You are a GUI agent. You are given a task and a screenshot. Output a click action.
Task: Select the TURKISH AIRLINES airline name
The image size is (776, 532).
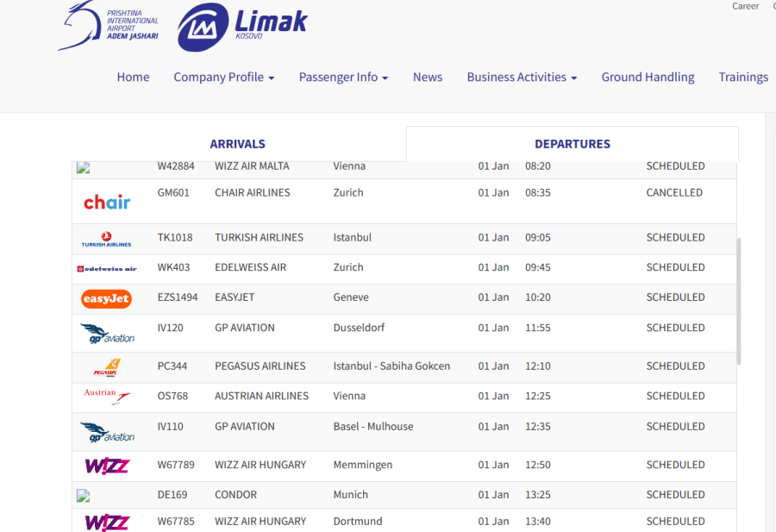pyautogui.click(x=259, y=237)
